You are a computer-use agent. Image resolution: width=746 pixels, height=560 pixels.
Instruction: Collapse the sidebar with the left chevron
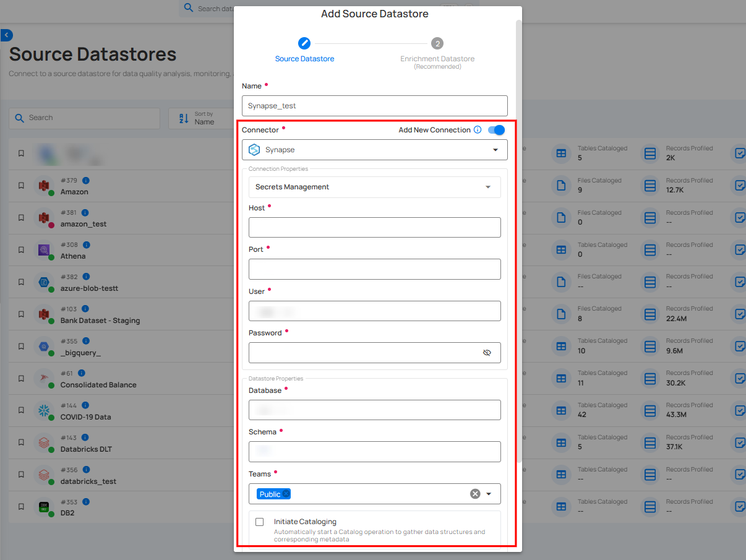[7, 35]
